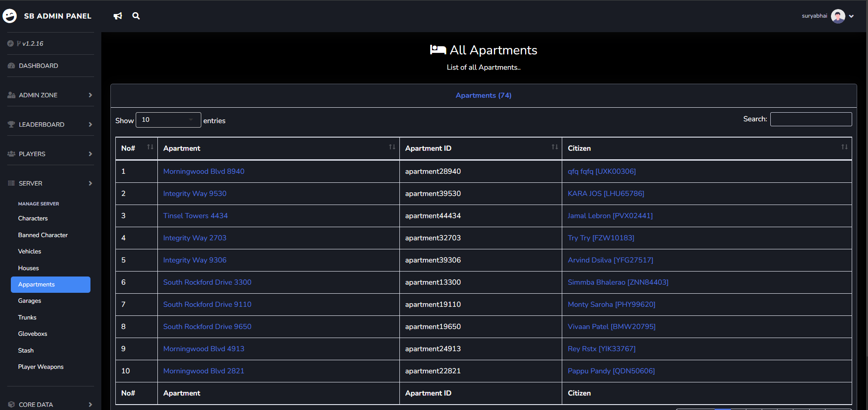Select the Dashboard icon in the sidebar
The image size is (868, 410).
coord(10,65)
